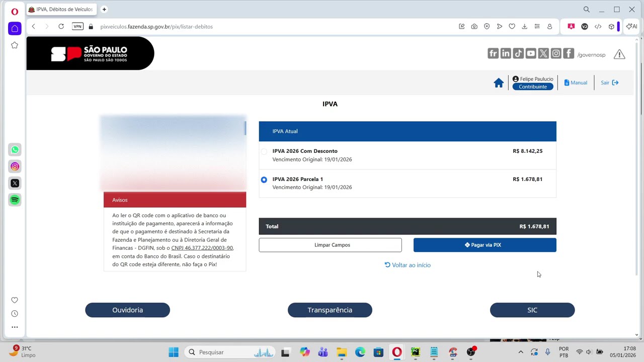The width and height of the screenshot is (644, 362).
Task: Log out with the Sair link
Action: (610, 83)
